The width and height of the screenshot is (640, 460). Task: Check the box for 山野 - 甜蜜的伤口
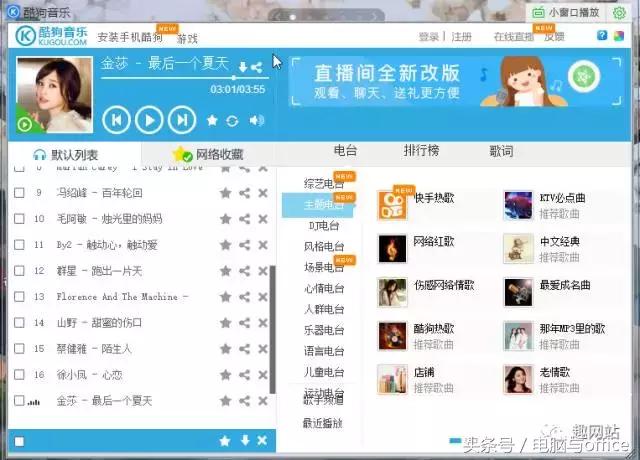click(19, 323)
